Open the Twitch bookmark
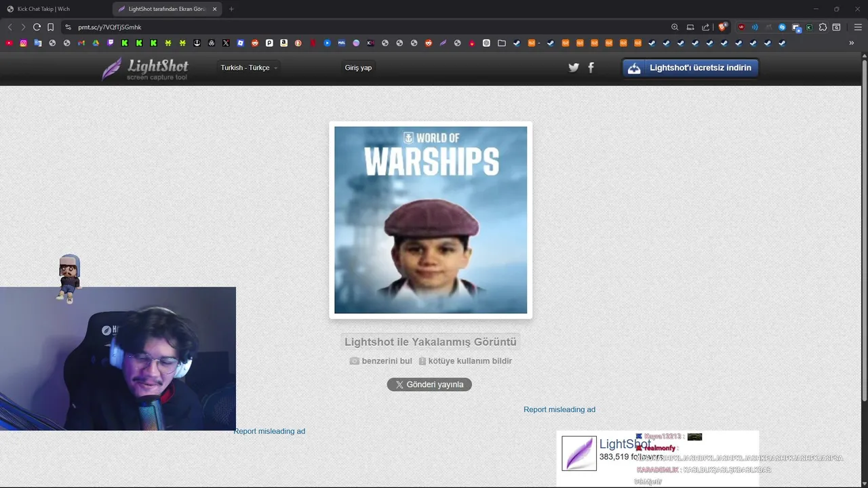868x488 pixels. click(111, 43)
